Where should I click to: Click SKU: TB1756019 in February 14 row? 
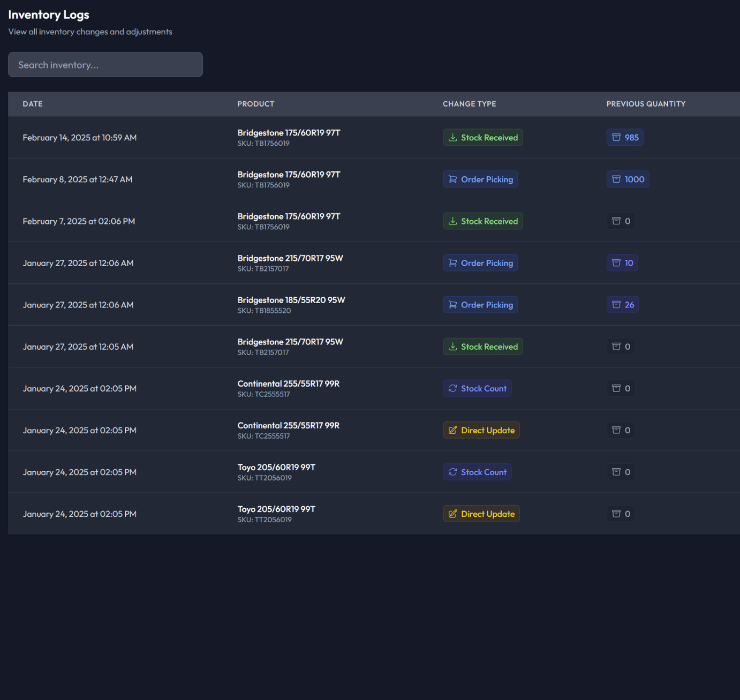(x=263, y=144)
